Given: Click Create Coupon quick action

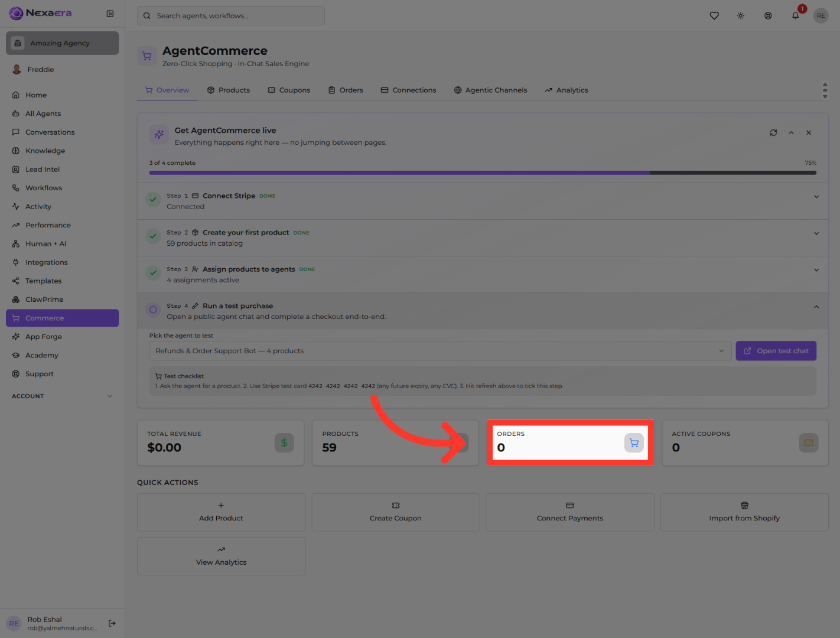Looking at the screenshot, I should [396, 512].
